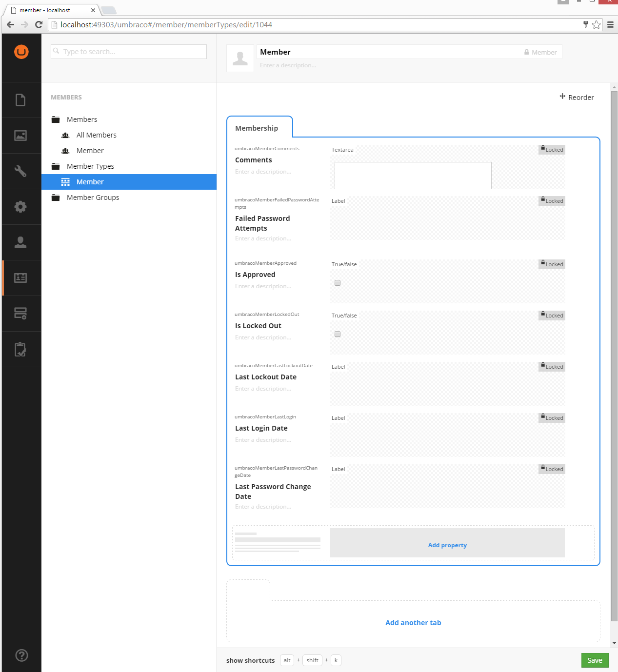
Task: Click the member type avatar icon
Action: point(240,59)
